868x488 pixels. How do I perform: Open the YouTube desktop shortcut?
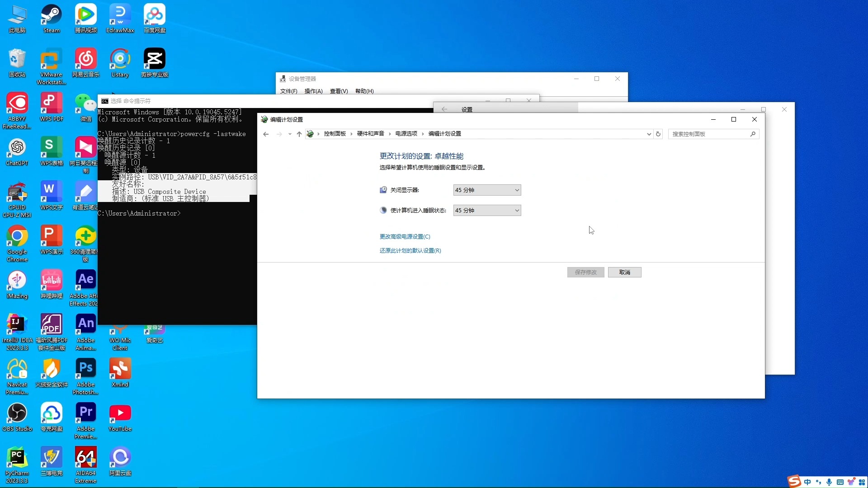[120, 413]
